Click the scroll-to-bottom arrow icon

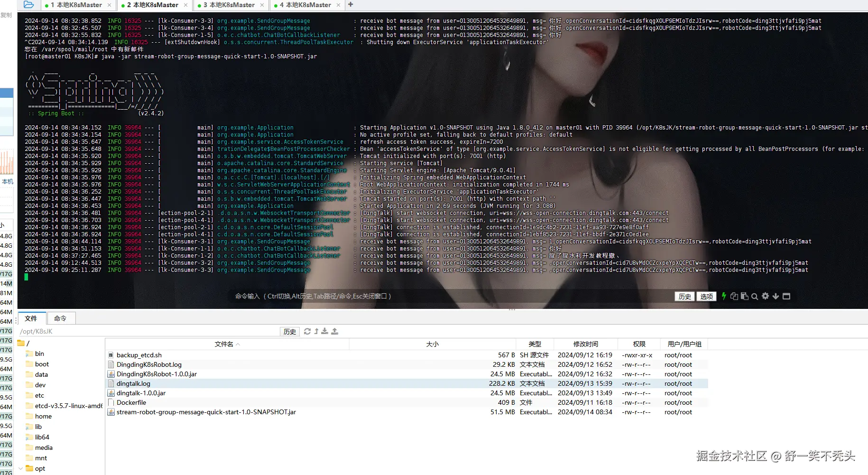(776, 296)
